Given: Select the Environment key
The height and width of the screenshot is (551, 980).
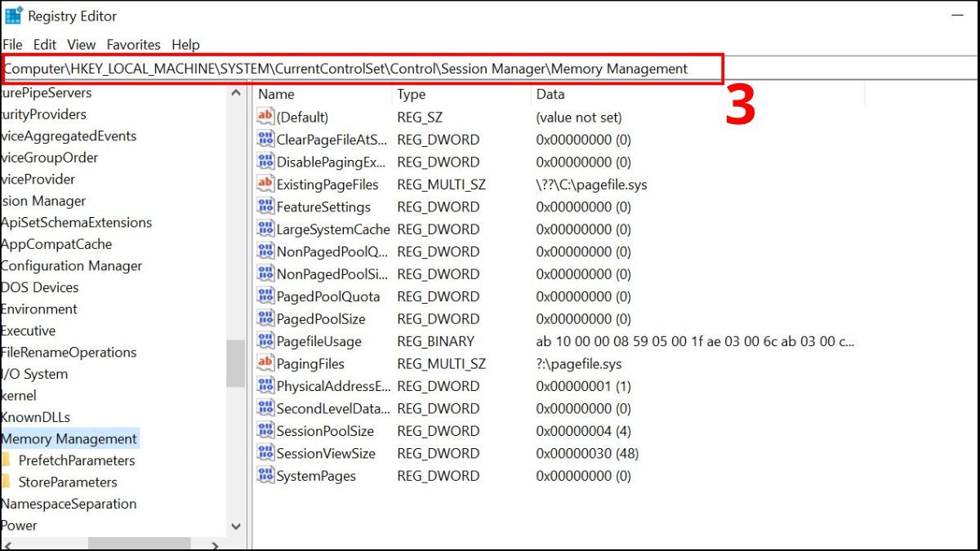Looking at the screenshot, I should click(x=39, y=309).
